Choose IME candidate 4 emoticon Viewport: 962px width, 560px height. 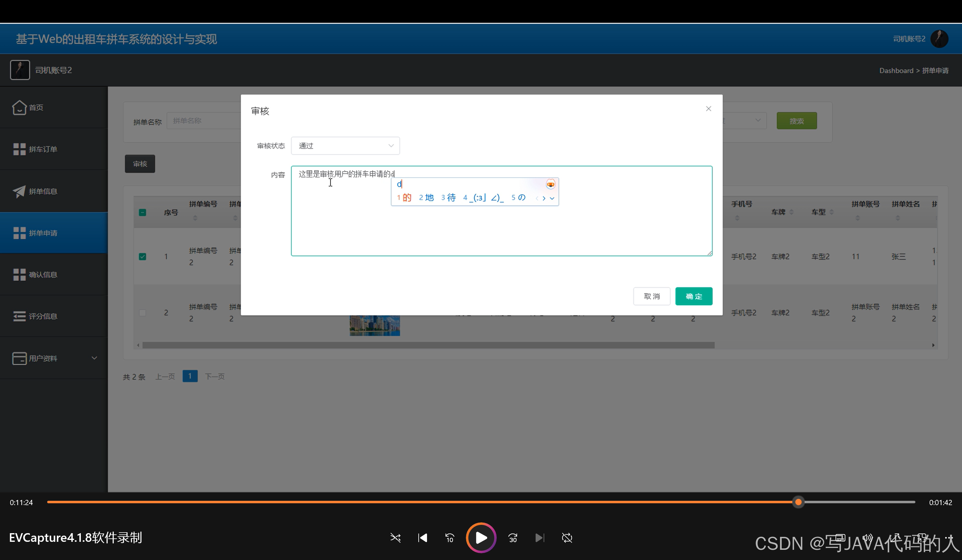pyautogui.click(x=483, y=198)
